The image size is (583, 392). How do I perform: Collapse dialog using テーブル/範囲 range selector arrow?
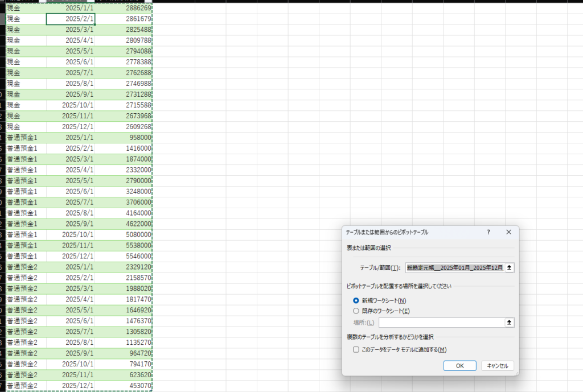click(x=510, y=267)
